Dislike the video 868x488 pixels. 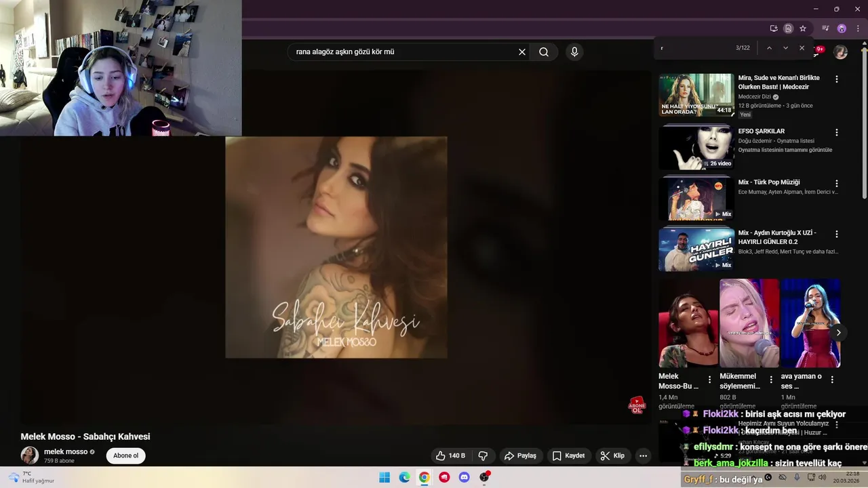tap(484, 456)
